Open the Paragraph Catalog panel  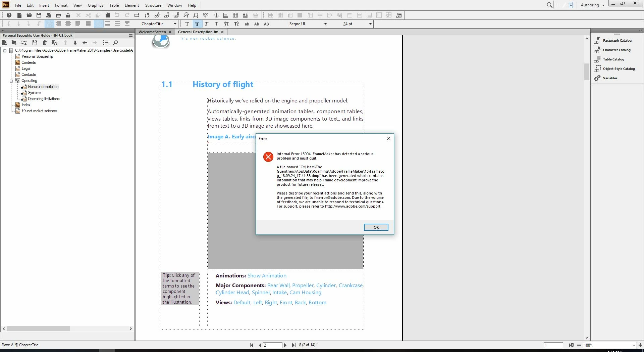613,41
